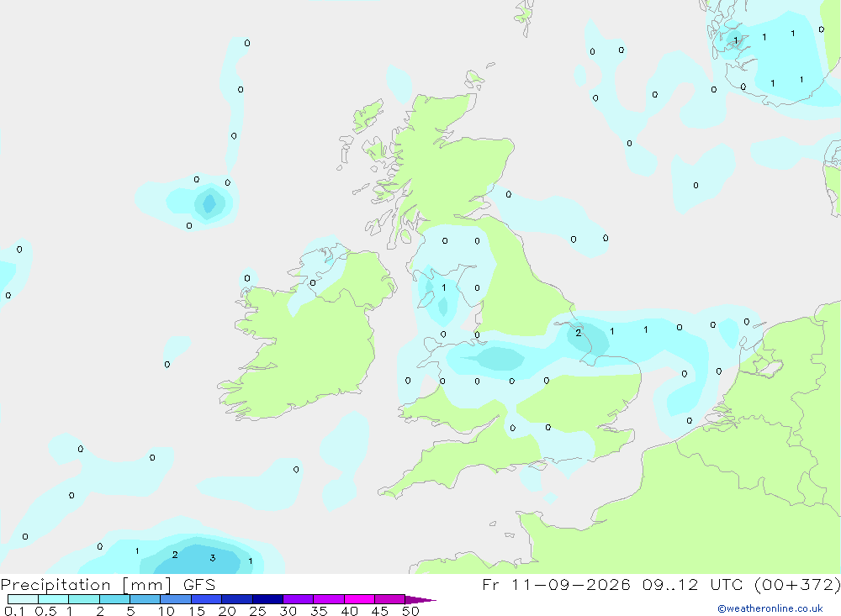Screen dimensions: 841x616
Task: Click the '50' legend scale label
Action: [410, 611]
